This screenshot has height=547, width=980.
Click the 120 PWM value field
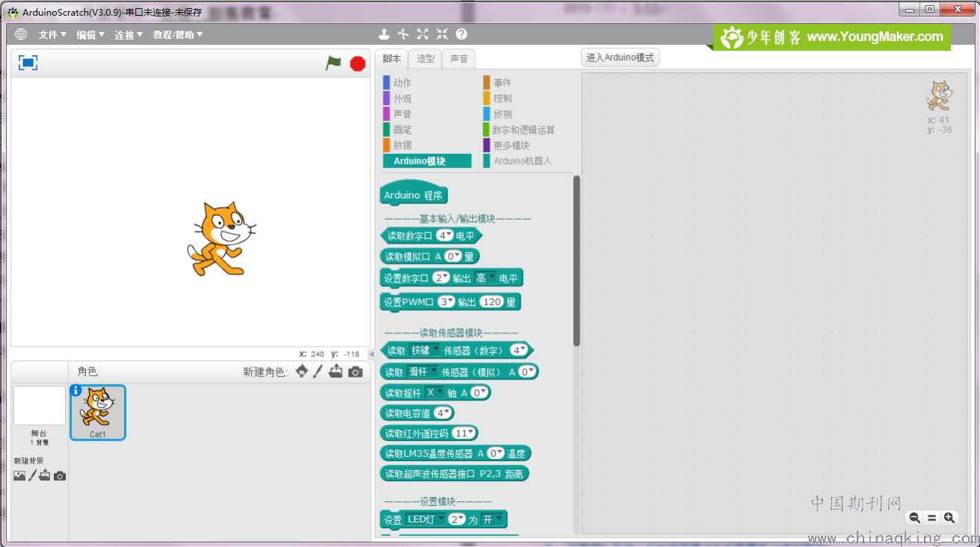[491, 302]
